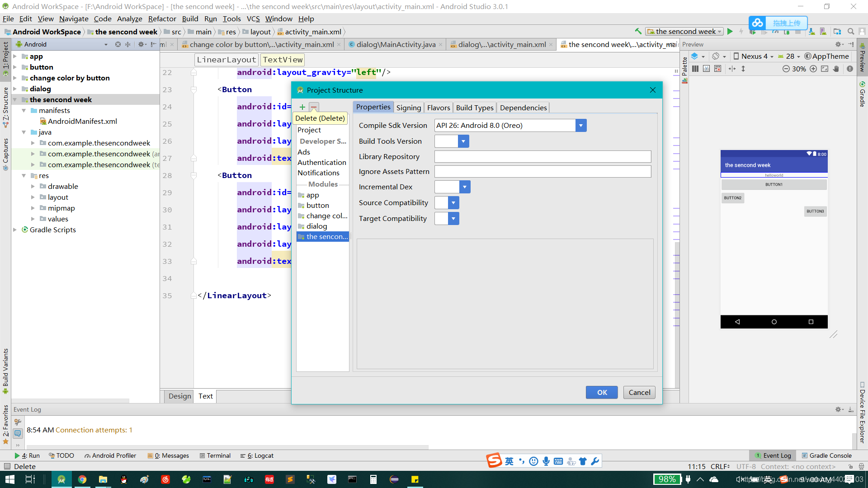Viewport: 868px width, 488px height.
Task: Switch to the Design editor tab
Action: [x=179, y=396]
